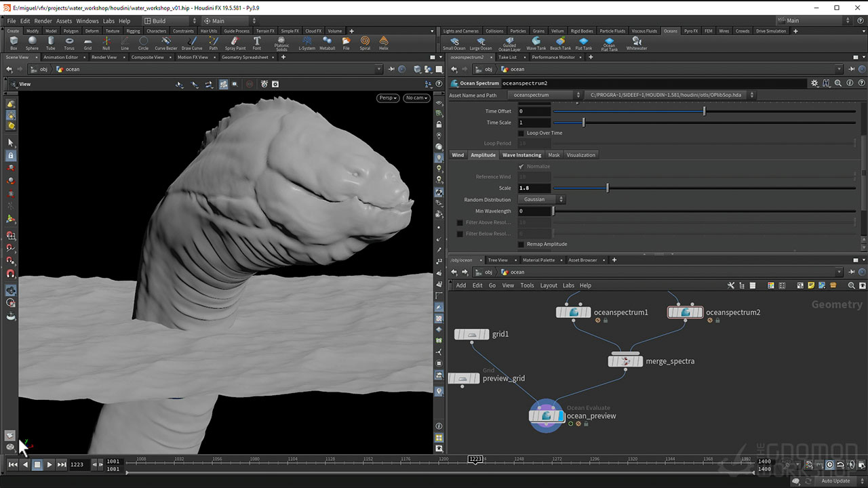Select the ocean_preview node
Image resolution: width=868 pixels, height=488 pixels.
click(546, 415)
